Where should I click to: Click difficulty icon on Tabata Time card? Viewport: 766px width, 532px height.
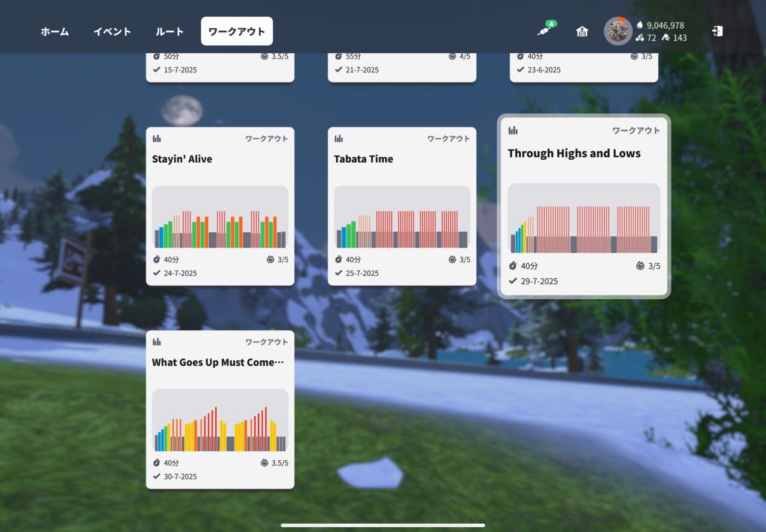coord(452,260)
